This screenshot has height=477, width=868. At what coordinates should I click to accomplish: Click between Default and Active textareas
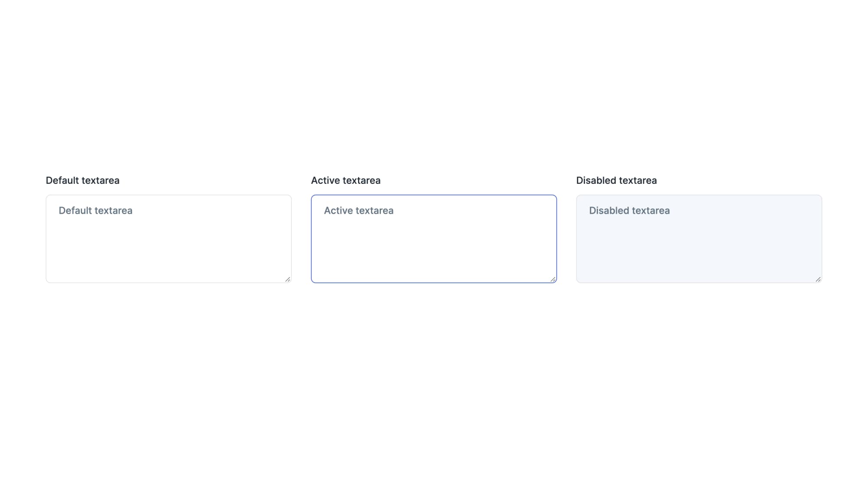301,238
